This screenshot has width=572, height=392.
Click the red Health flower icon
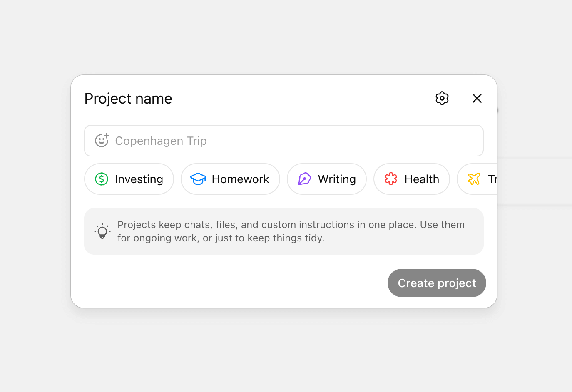tap(391, 179)
